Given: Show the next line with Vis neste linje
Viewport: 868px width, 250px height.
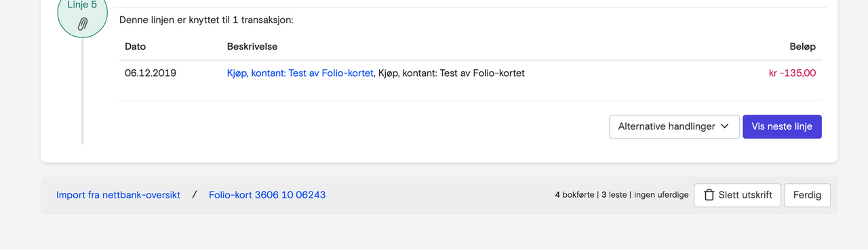Looking at the screenshot, I should (x=782, y=126).
